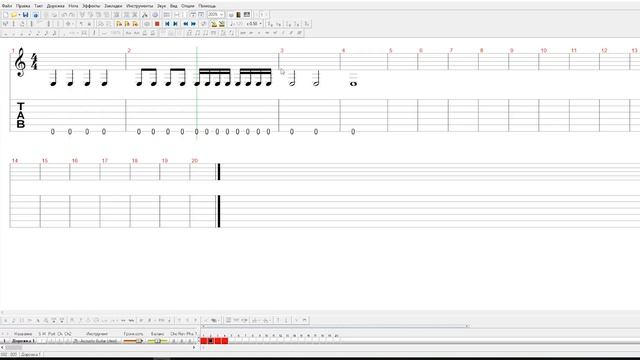Open the Помощь menu
Viewport: 640px width, 360px height.
tap(207, 6)
